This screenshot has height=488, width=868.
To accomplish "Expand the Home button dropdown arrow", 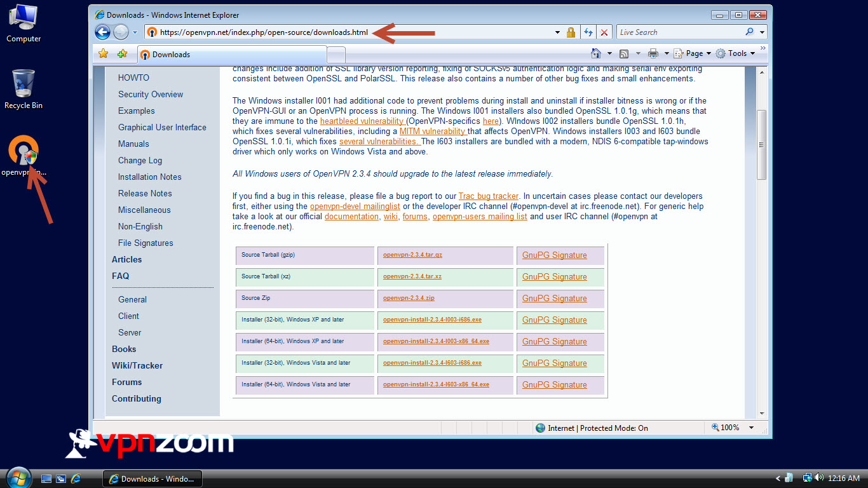I will click(x=609, y=54).
